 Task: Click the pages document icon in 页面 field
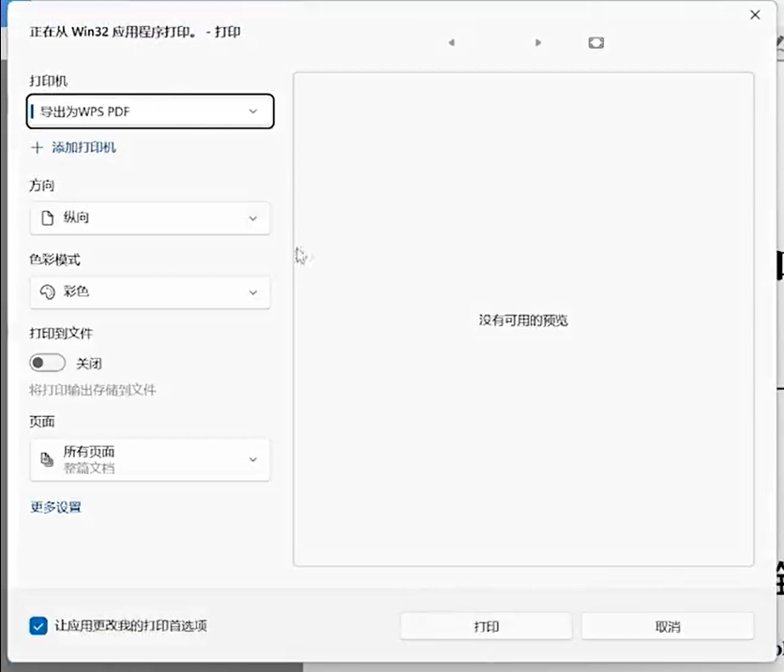(x=49, y=459)
